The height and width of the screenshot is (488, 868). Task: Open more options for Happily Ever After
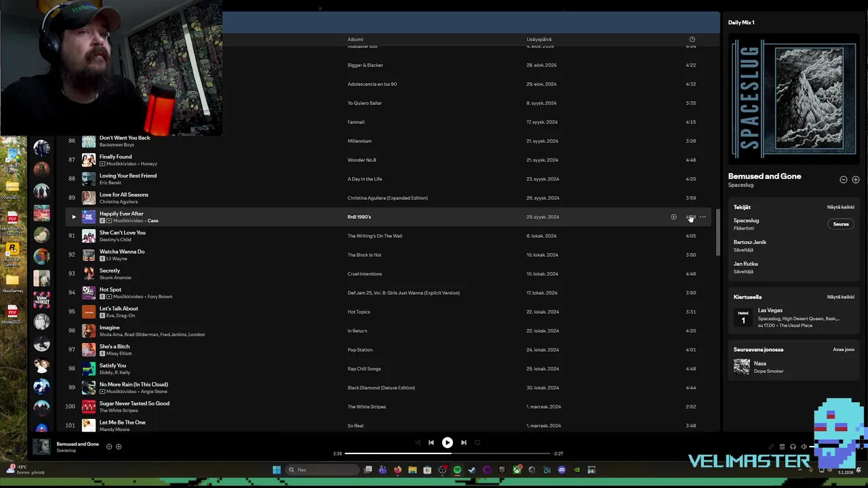click(703, 217)
